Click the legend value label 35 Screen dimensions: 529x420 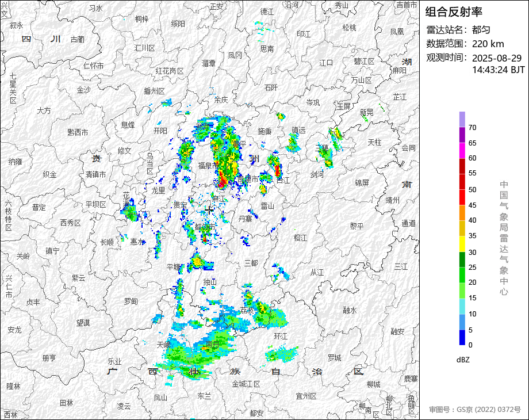coord(472,236)
